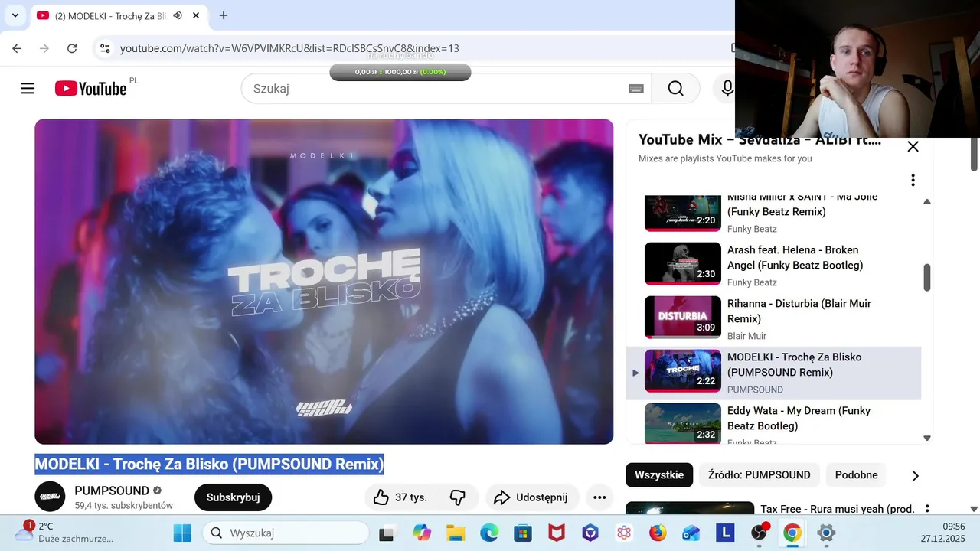Click the magnifier search button

tap(675, 89)
